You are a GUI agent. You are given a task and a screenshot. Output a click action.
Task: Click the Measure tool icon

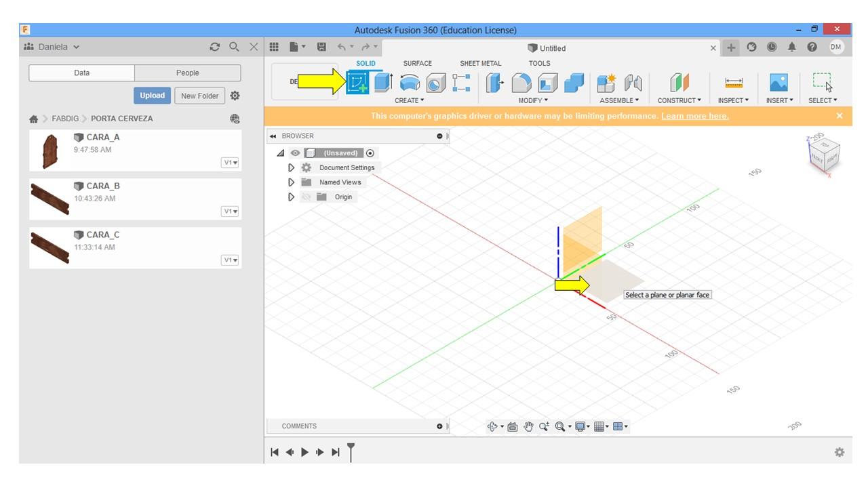(x=734, y=83)
